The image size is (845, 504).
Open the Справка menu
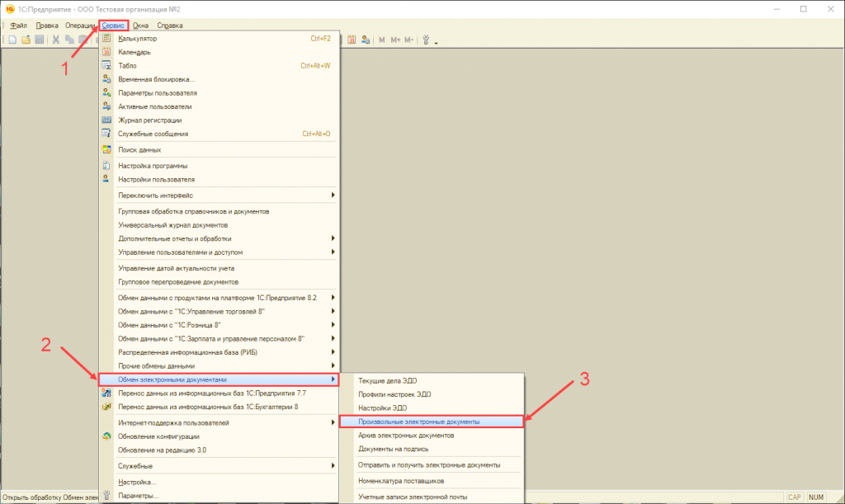coord(170,26)
